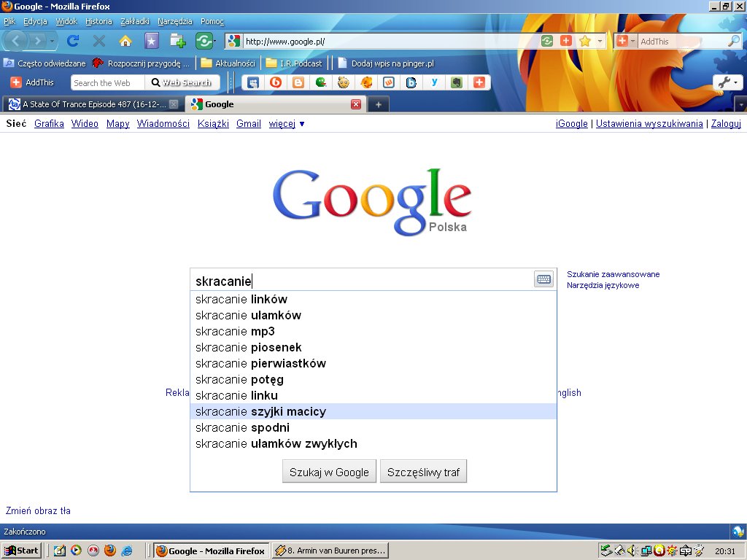Viewport: 747px width, 560px height.
Task: Open the history dropdown beside navigation arrows
Action: click(52, 42)
